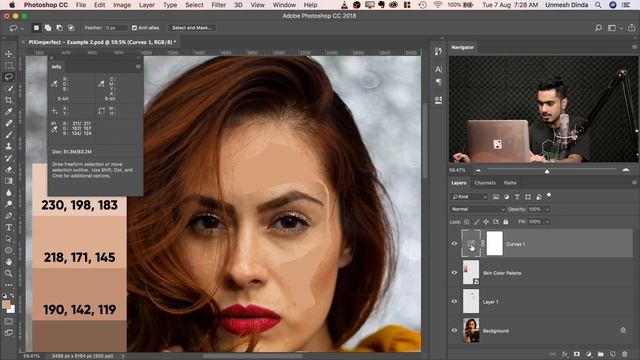Select the Eyedropper tool in toolbar
Viewport: 640px width, 360px height.
click(9, 111)
